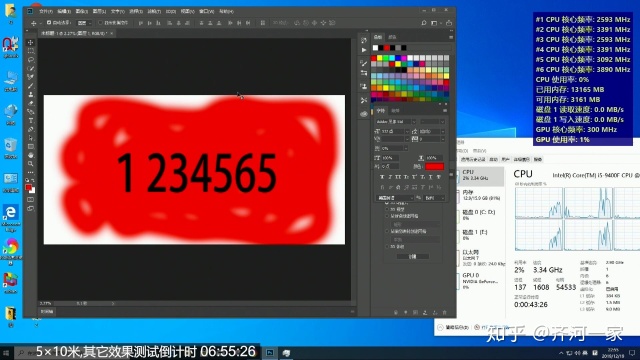Select the Clone Stamp tool
This screenshot has width=640, height=360.
coord(31,94)
